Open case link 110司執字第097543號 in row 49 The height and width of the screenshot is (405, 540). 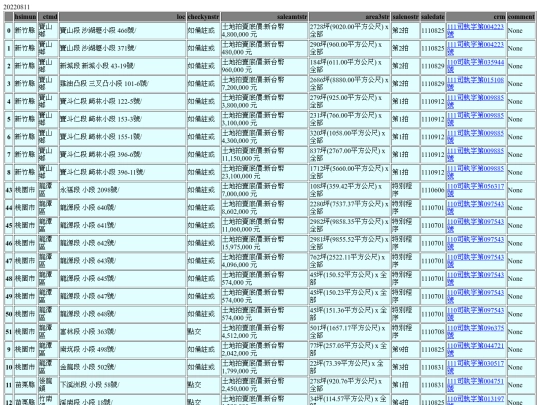pos(475,297)
